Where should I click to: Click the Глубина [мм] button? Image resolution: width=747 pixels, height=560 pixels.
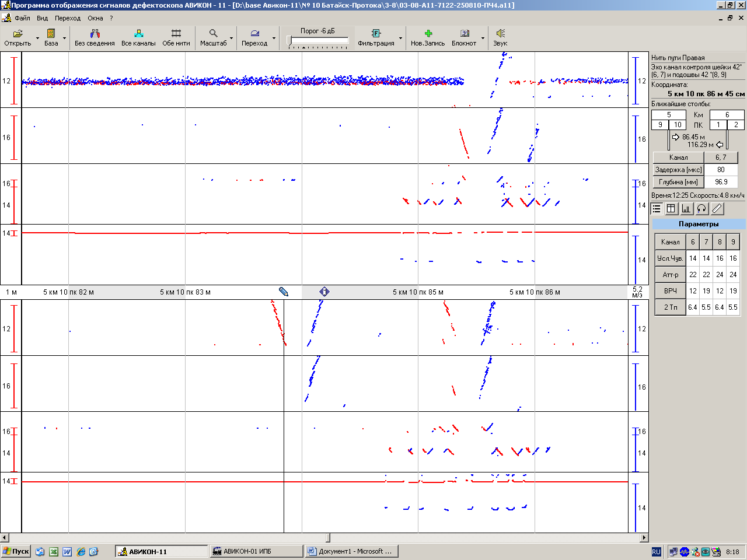click(678, 182)
